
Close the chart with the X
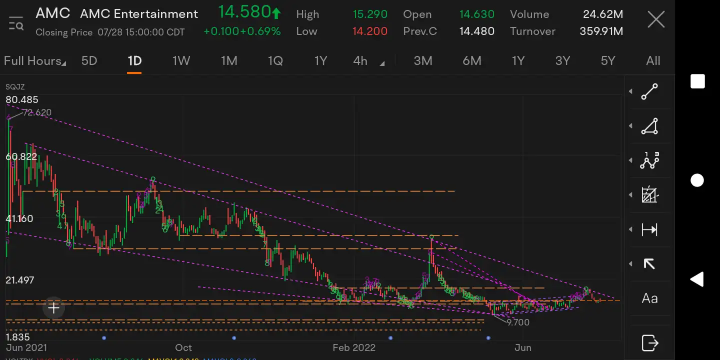(656, 20)
